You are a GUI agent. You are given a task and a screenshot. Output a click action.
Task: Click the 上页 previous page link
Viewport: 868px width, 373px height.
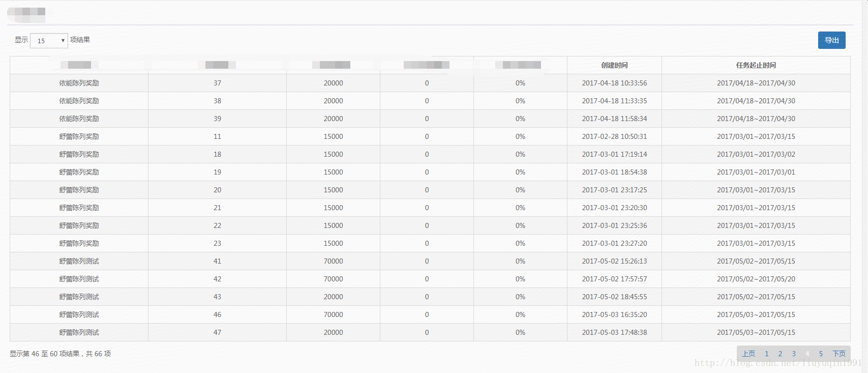[749, 354]
